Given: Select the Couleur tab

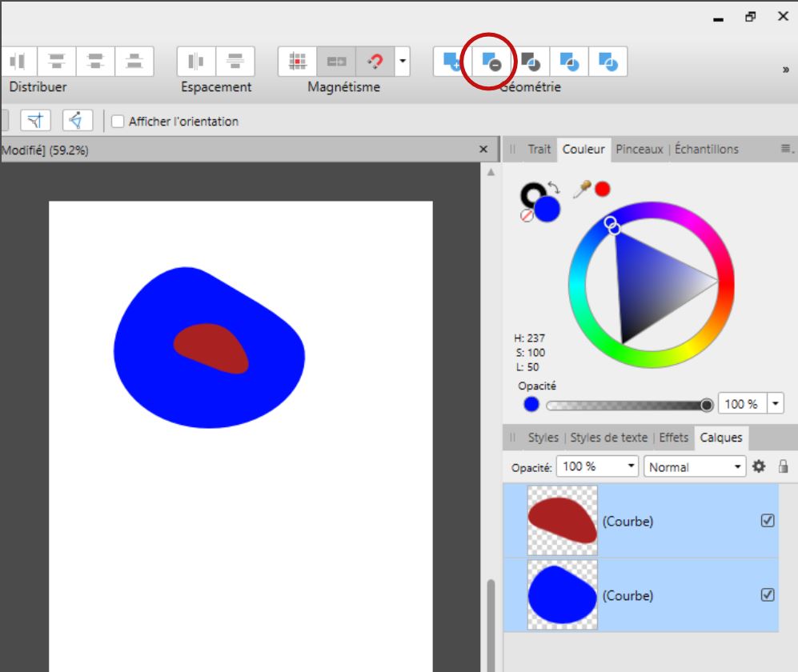Looking at the screenshot, I should click(x=583, y=149).
